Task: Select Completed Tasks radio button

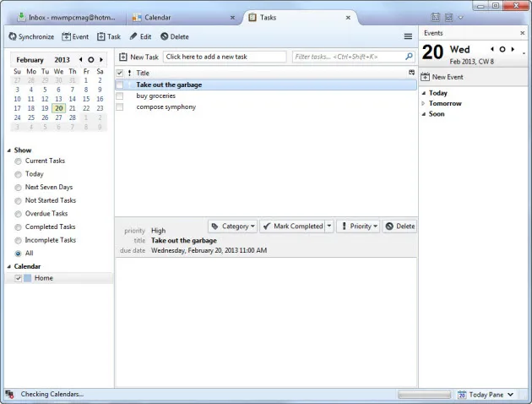Action: click(19, 227)
